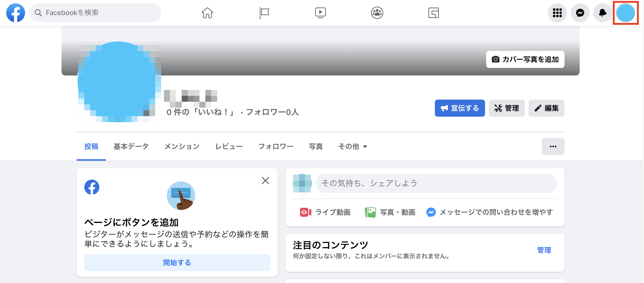Open the notifications bell
The image size is (644, 283).
[603, 13]
